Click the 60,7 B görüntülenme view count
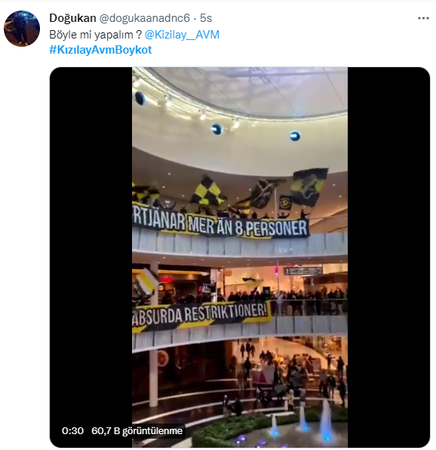The image size is (436, 450). pyautogui.click(x=137, y=431)
